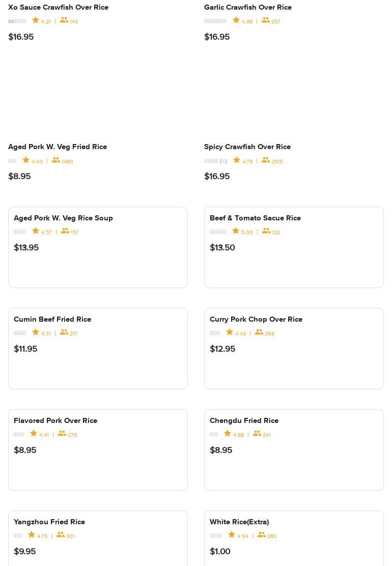The height and width of the screenshot is (566, 392).
Task: Open Spicy Crawfish Over Rice item
Action: pyautogui.click(x=247, y=147)
